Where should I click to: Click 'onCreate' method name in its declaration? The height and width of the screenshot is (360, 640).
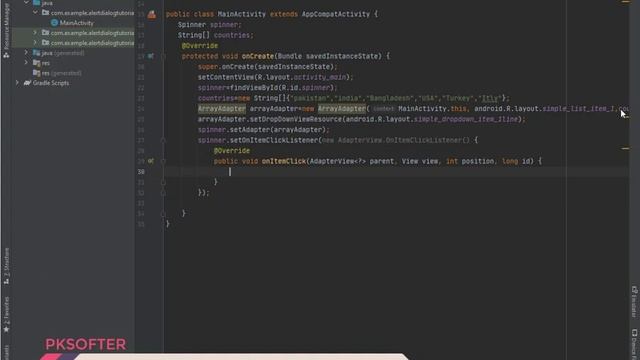258,56
